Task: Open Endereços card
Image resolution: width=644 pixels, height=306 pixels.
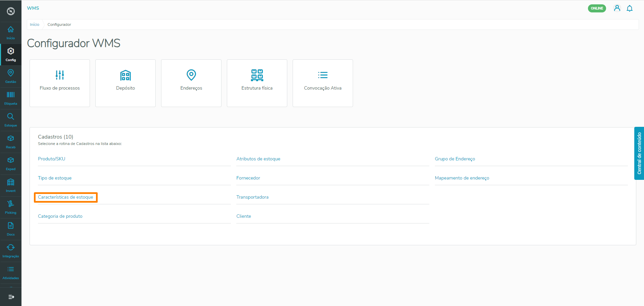Action: point(191,83)
